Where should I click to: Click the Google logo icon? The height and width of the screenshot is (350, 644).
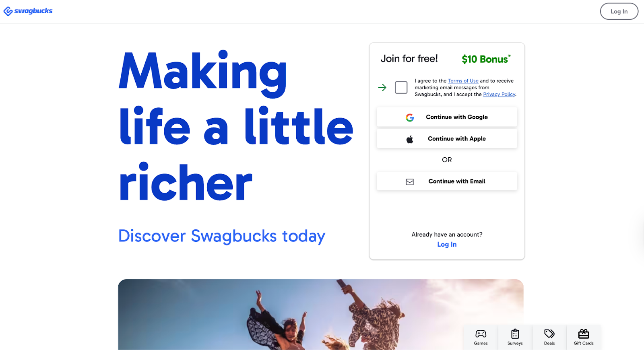coord(410,117)
